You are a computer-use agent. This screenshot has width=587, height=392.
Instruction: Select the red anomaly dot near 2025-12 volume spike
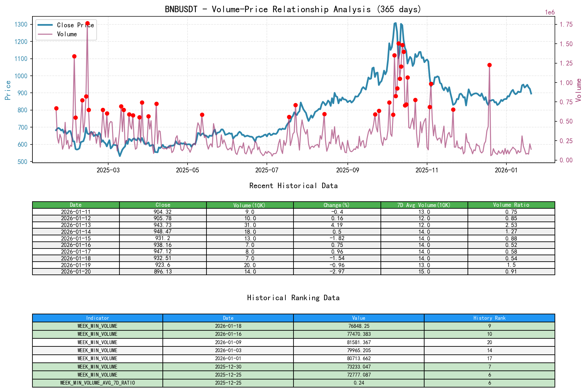click(x=489, y=65)
